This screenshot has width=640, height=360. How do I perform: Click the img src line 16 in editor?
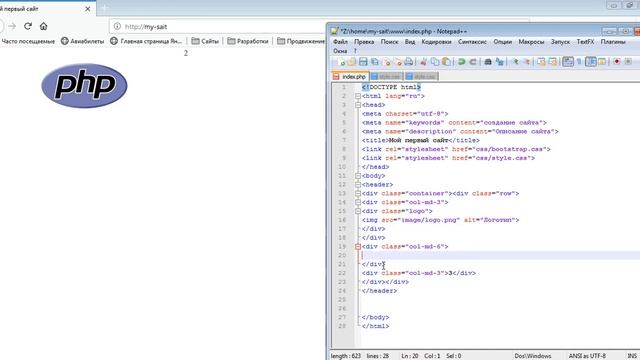pos(440,220)
